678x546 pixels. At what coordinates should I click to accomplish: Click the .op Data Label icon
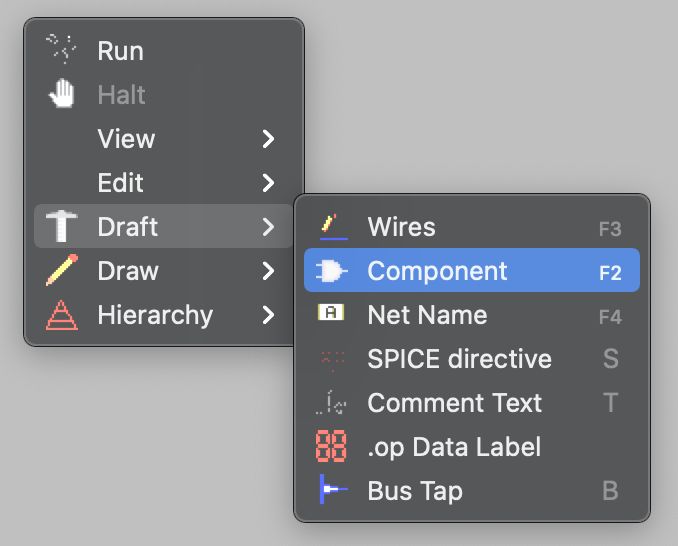pyautogui.click(x=331, y=447)
